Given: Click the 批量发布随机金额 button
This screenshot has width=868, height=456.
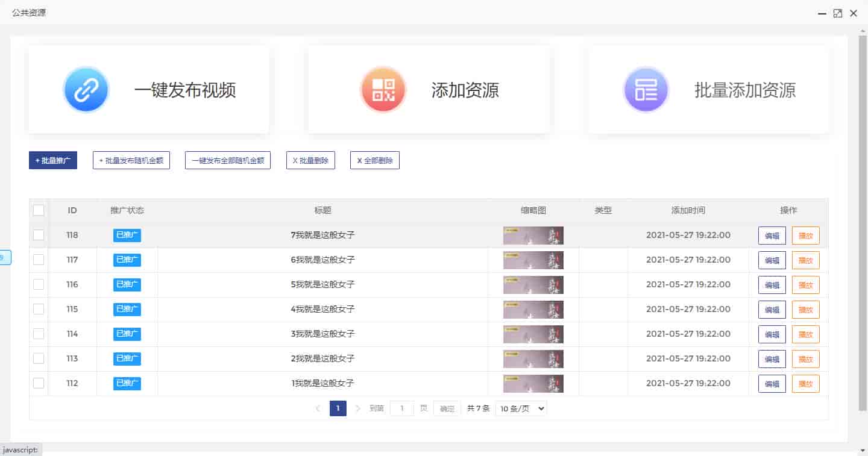Looking at the screenshot, I should point(131,161).
